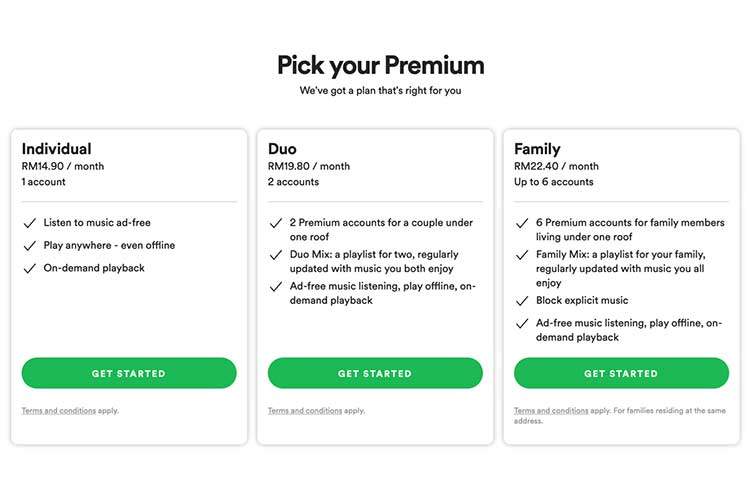
Task: Click checkmark beside Play anywhere - even offline
Action: (28, 245)
